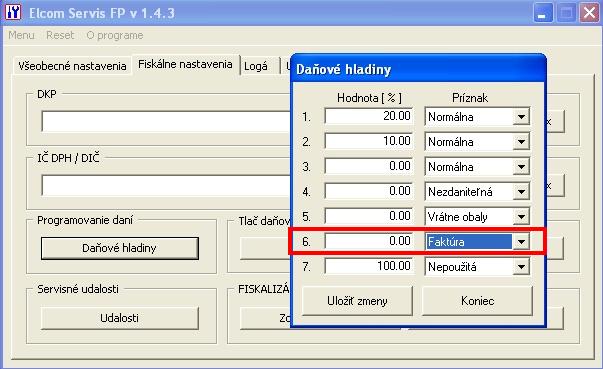Click tax level 5 value field
The width and height of the screenshot is (603, 369).
369,216
